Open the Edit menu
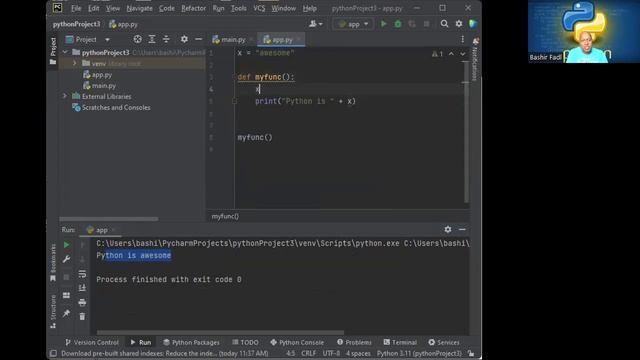Screen dimensions: 640x360 click(x=93, y=8)
